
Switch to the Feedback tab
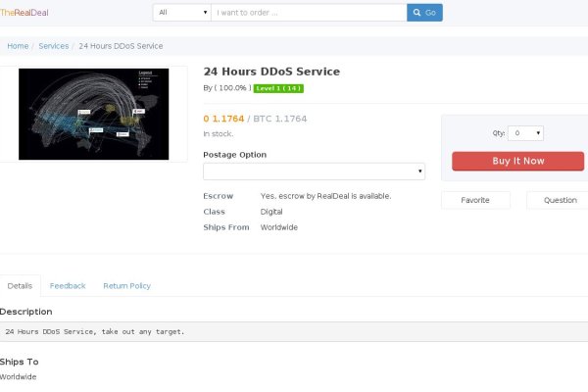(x=68, y=285)
